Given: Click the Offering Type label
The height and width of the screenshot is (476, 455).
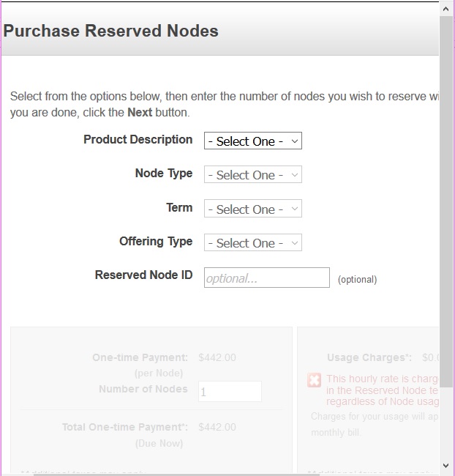Looking at the screenshot, I should [x=156, y=242].
